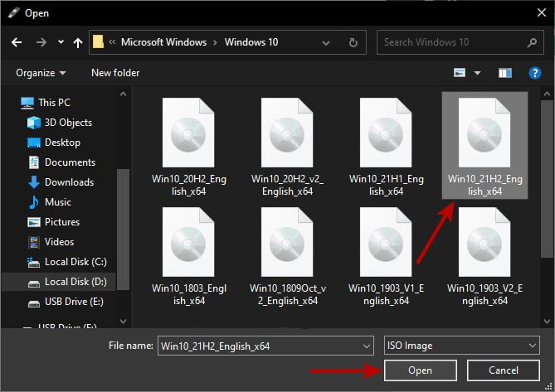Select This PC in the navigation pane
555x392 pixels.
54,103
